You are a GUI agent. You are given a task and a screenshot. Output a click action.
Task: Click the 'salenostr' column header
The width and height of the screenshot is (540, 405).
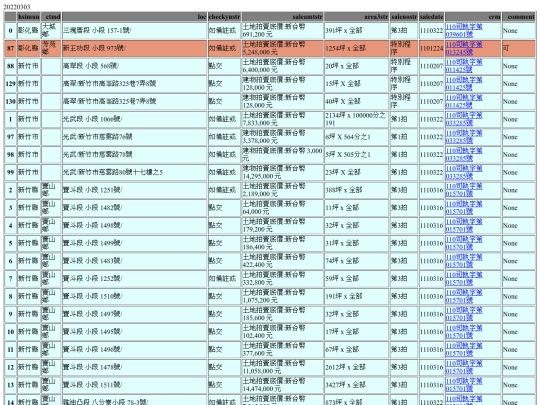tap(404, 17)
